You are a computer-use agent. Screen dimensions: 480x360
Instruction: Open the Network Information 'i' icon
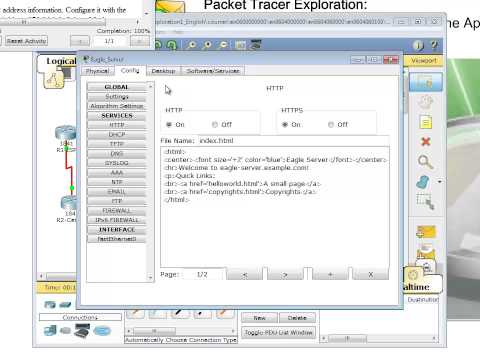[x=418, y=45]
